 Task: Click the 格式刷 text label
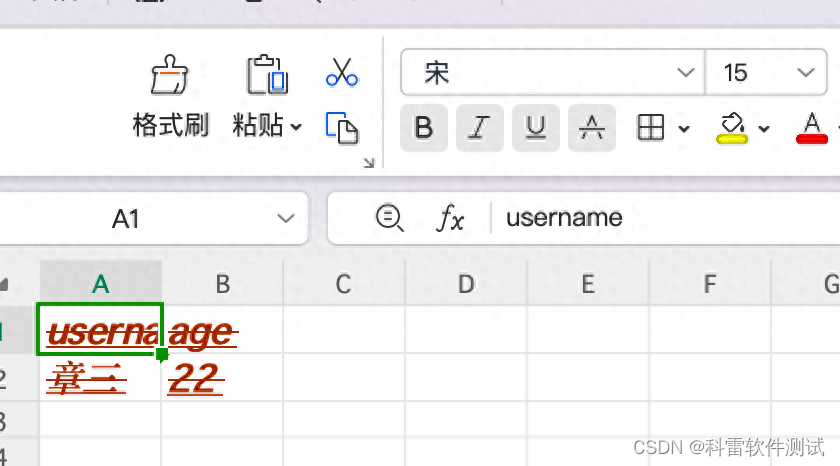[x=170, y=126]
